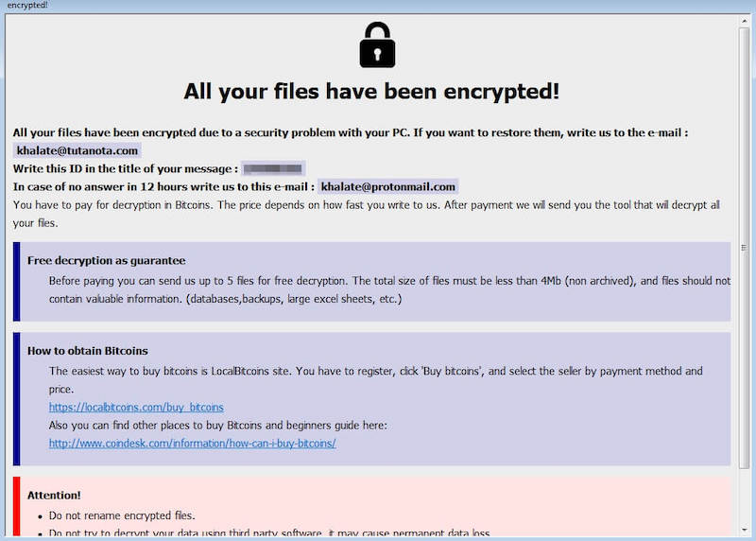Click the 'pay for decryption in Bitcoins' paragraph
Image resolution: width=756 pixels, height=541 pixels.
366,205
